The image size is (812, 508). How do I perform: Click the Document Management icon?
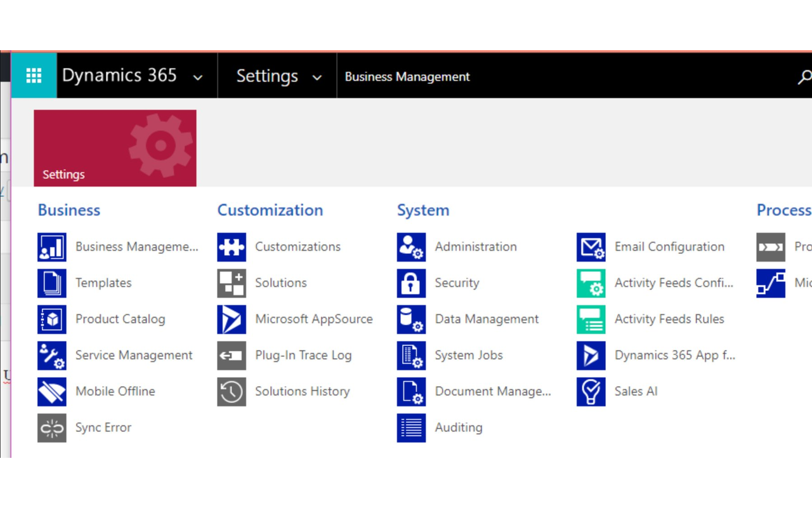[x=411, y=392]
